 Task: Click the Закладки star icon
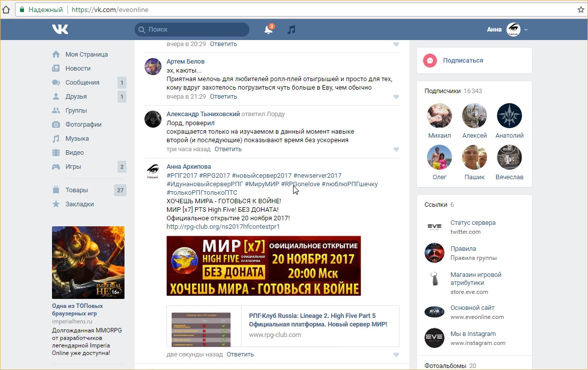(56, 204)
